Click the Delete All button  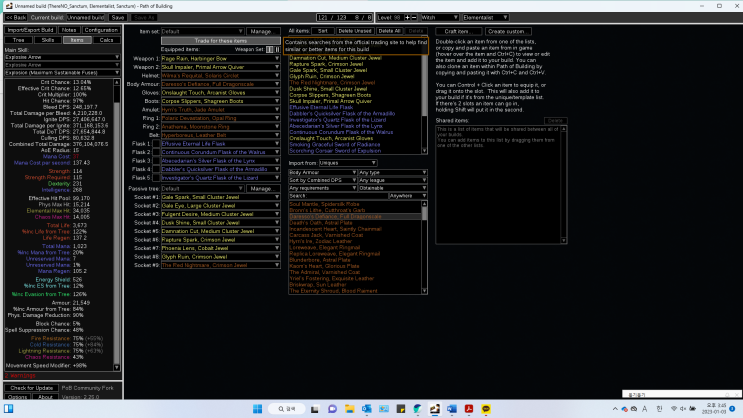[x=389, y=31]
